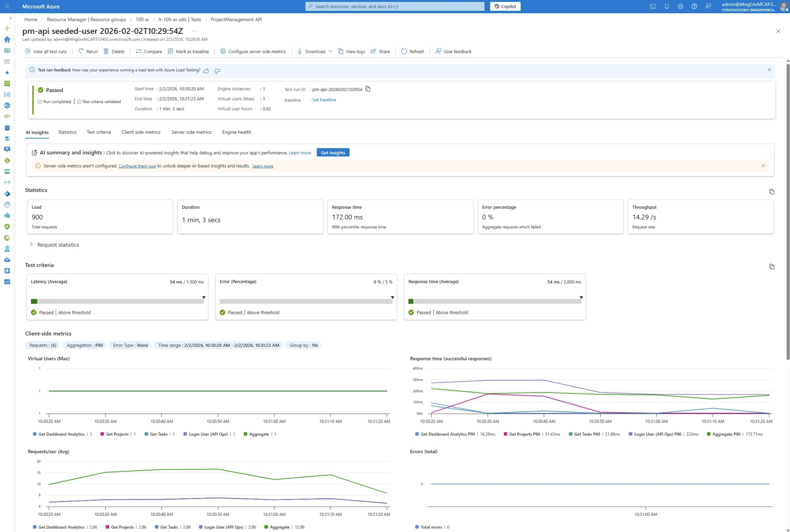Viewport: 790px width, 532px height.
Task: Open ProjectManagement API breadcrumb
Action: [236, 19]
